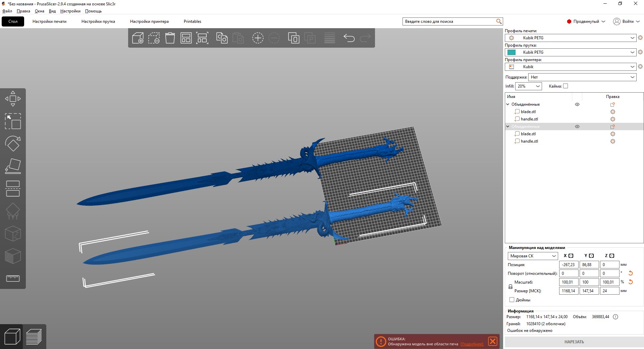Click the Copy icon in top toolbar
Screen dimensions: 644x349
[x=222, y=38]
